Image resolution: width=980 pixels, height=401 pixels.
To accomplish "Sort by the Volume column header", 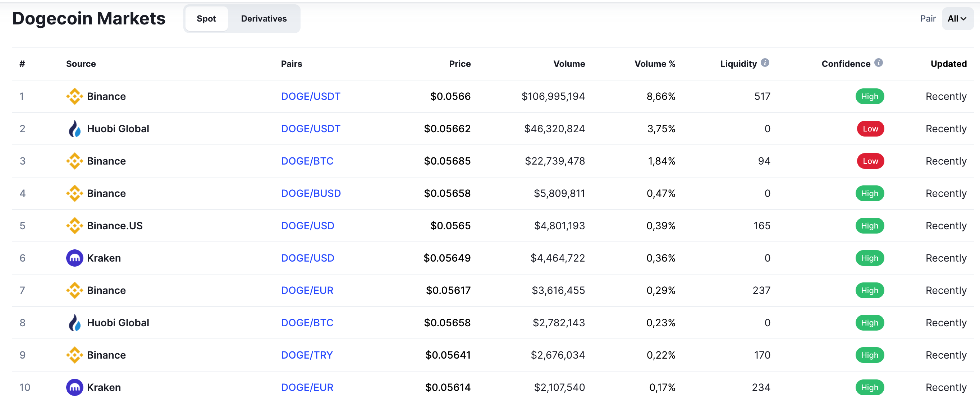I will pos(569,64).
